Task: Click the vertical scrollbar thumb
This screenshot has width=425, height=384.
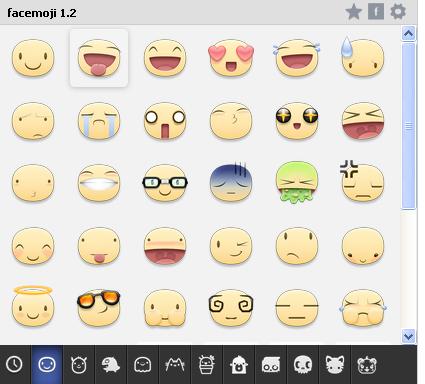Action: [x=409, y=126]
